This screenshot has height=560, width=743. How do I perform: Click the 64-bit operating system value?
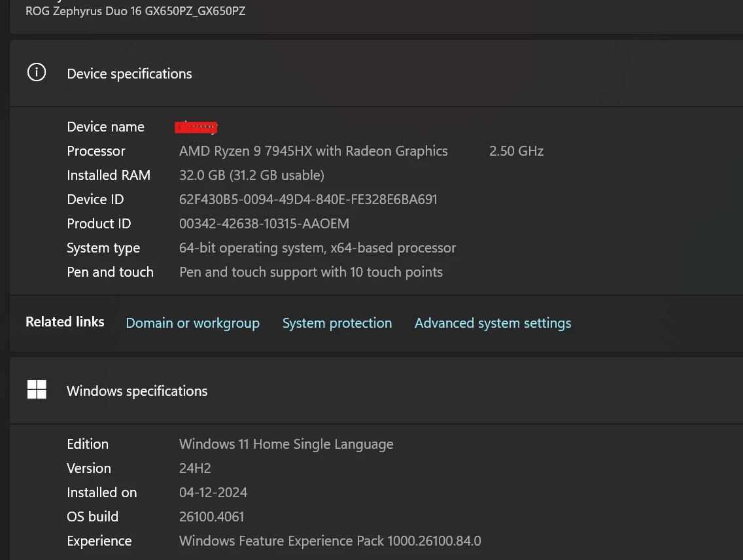click(x=317, y=248)
